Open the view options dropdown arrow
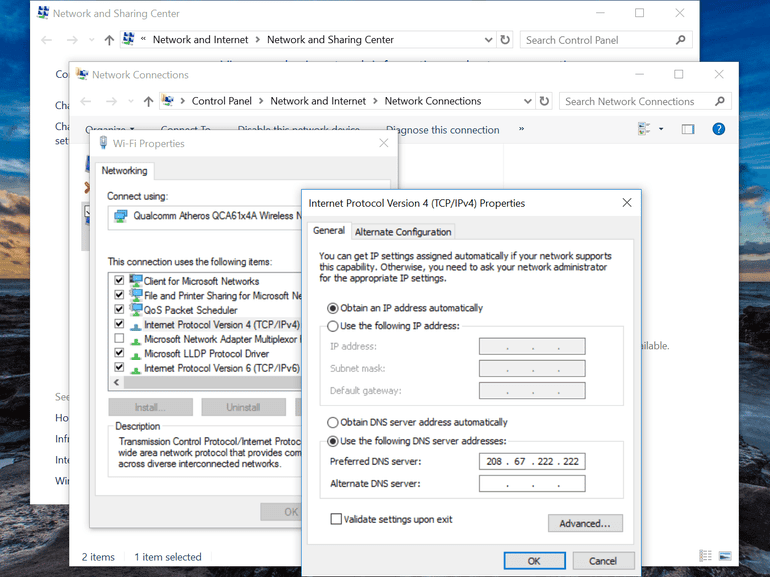The image size is (770, 577). pos(661,129)
